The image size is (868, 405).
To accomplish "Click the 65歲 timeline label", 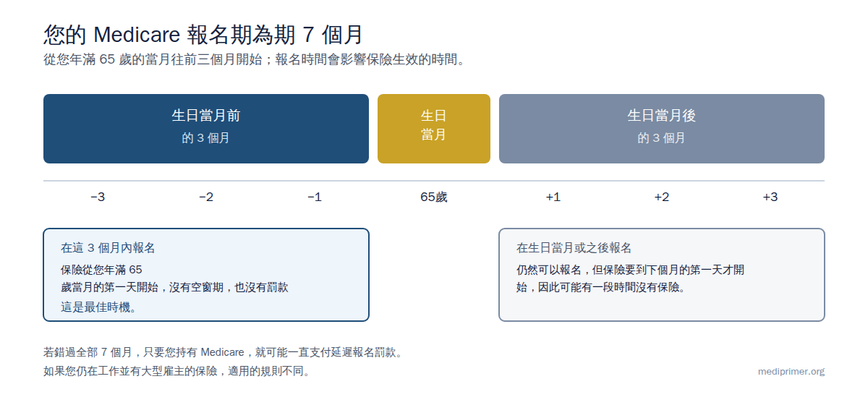I will tap(434, 197).
